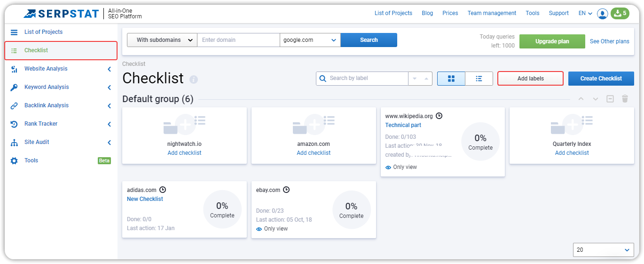This screenshot has width=644, height=264.
Task: Click clock icon next to adidas.com
Action: pyautogui.click(x=163, y=190)
